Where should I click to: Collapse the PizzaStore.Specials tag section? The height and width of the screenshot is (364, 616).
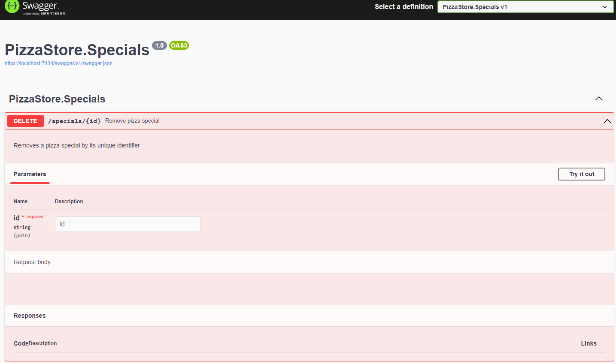pos(599,99)
